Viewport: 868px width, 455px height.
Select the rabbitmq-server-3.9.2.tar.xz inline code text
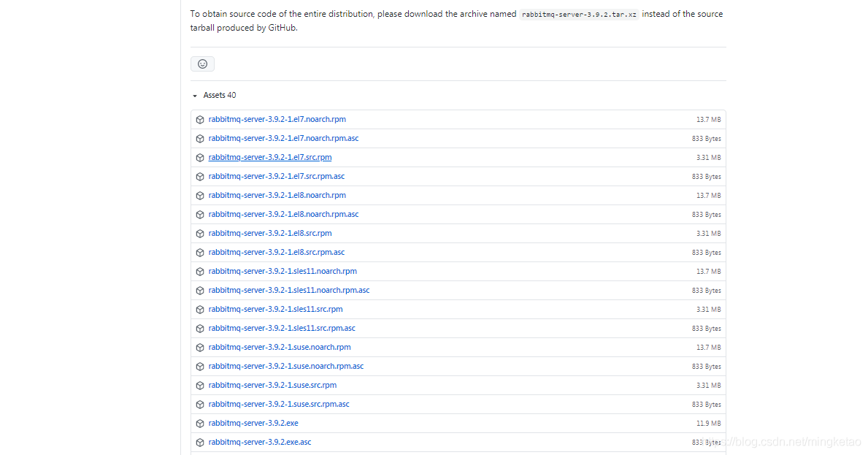578,13
